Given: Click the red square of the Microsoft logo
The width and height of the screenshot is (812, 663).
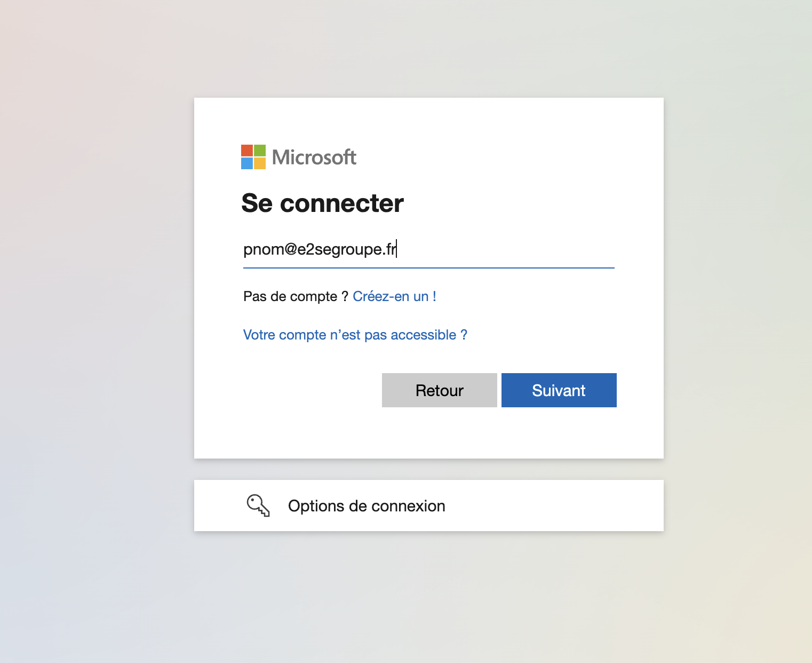Looking at the screenshot, I should coord(247,151).
